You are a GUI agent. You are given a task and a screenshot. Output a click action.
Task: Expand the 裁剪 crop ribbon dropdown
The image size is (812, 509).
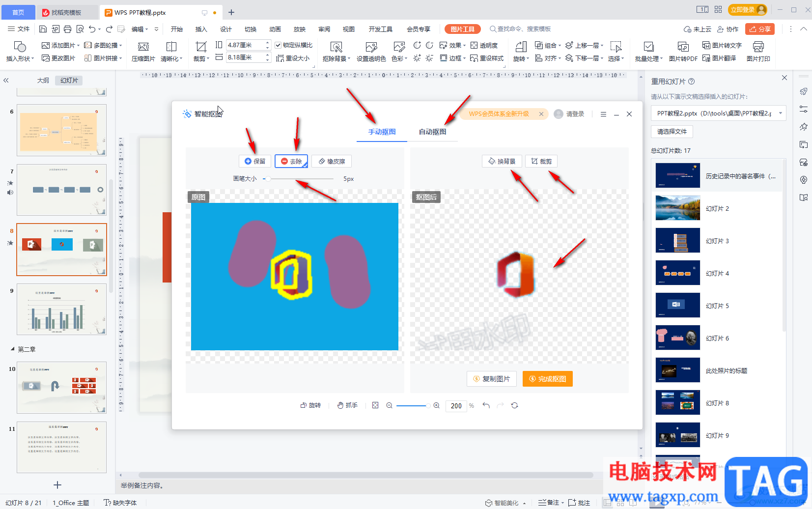pyautogui.click(x=201, y=58)
